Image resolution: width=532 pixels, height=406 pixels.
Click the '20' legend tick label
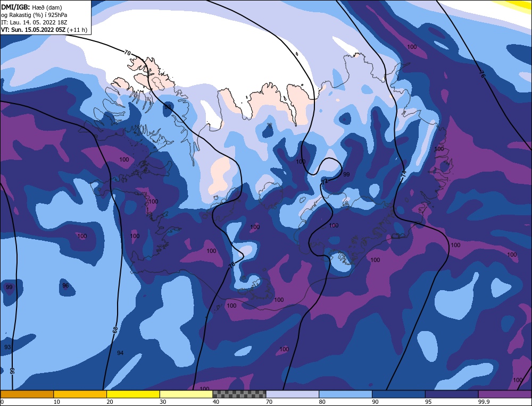pyautogui.click(x=110, y=402)
